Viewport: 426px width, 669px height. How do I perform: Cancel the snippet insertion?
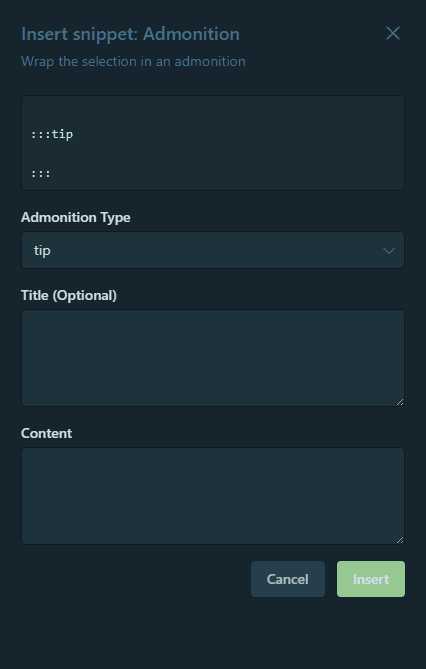tap(288, 579)
